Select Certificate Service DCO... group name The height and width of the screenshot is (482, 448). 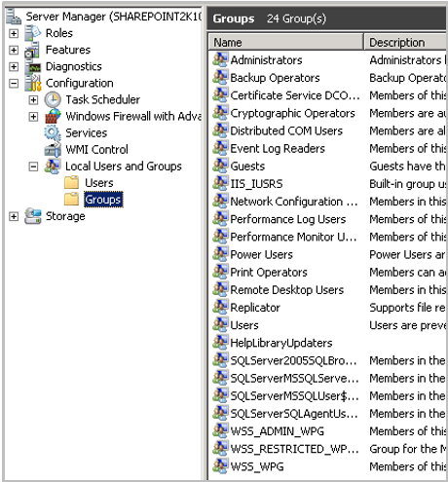click(x=295, y=95)
